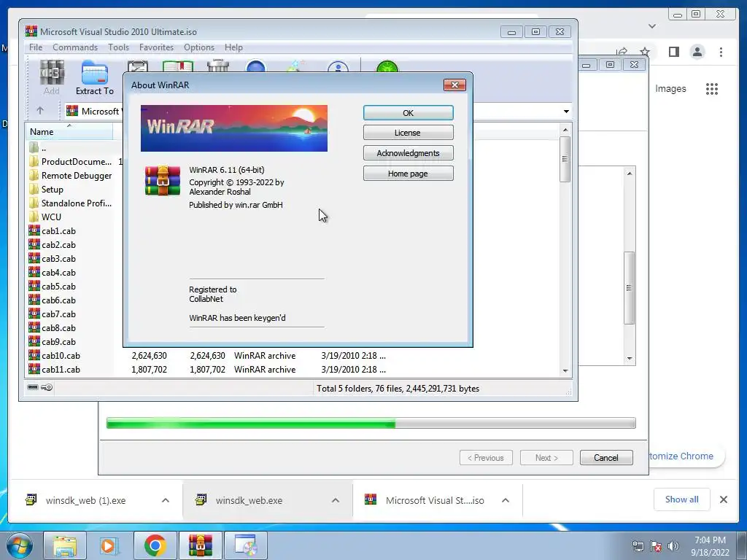Viewport: 747px width, 560px height.
Task: Expand the WinRAR address path dropdown
Action: pyautogui.click(x=566, y=112)
